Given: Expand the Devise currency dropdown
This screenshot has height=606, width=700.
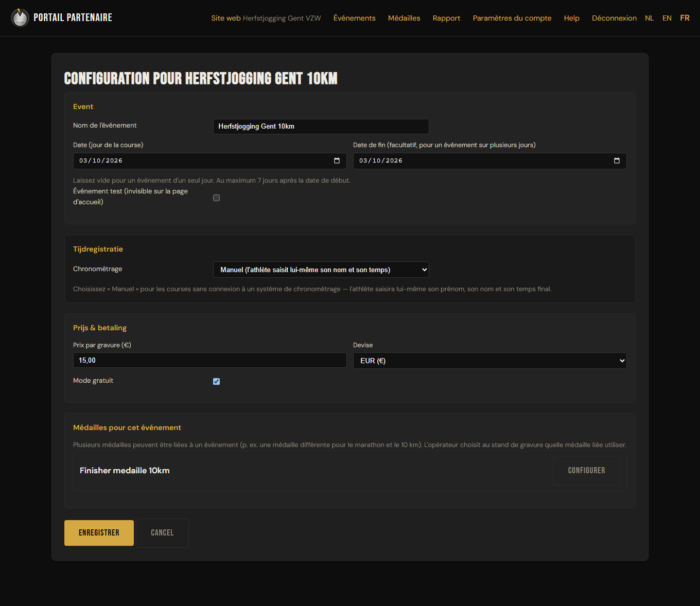Looking at the screenshot, I should pyautogui.click(x=490, y=361).
